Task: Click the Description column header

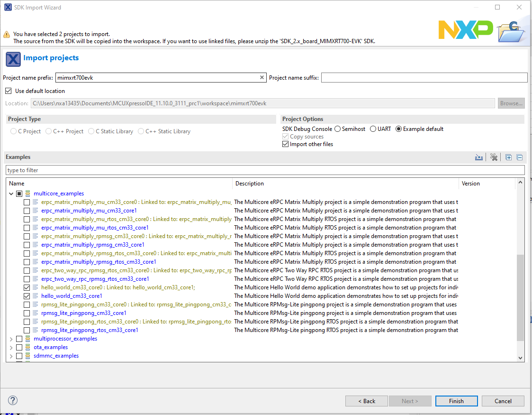Action: [250, 184]
